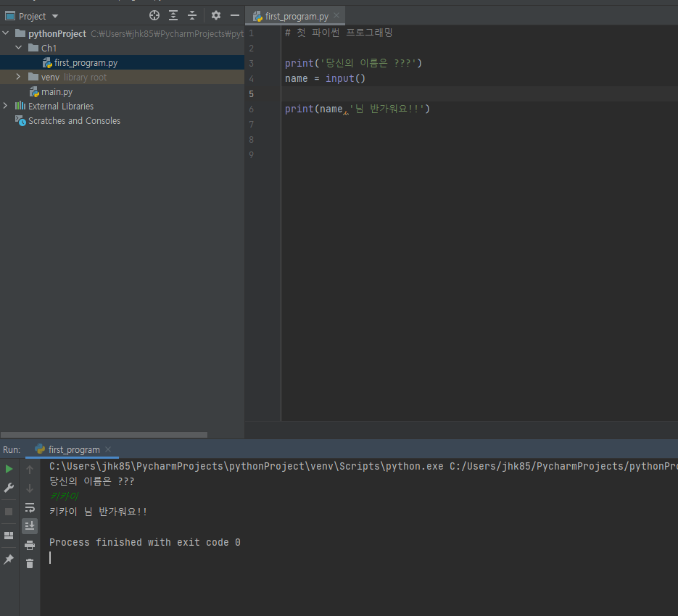Click the Select Opened File crosshair icon
678x616 pixels.
[x=154, y=16]
